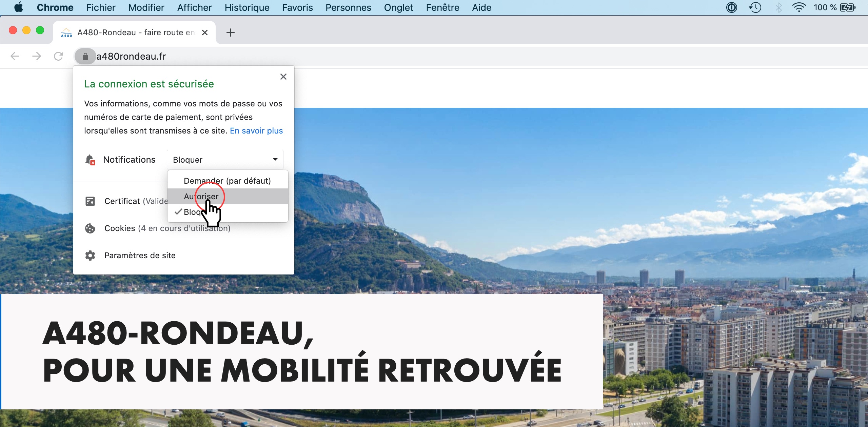The image size is (868, 427).
Task: Open the Personnes menu
Action: pos(348,7)
